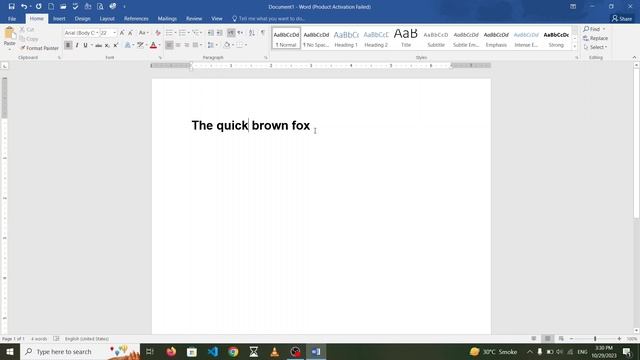Toggle Underline formatting
This screenshot has height=360, width=640.
pos(85,45)
